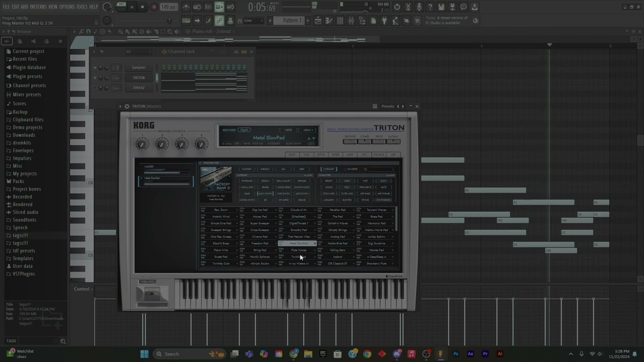
Task: Open the OPTIONS menu
Action: (67, 7)
